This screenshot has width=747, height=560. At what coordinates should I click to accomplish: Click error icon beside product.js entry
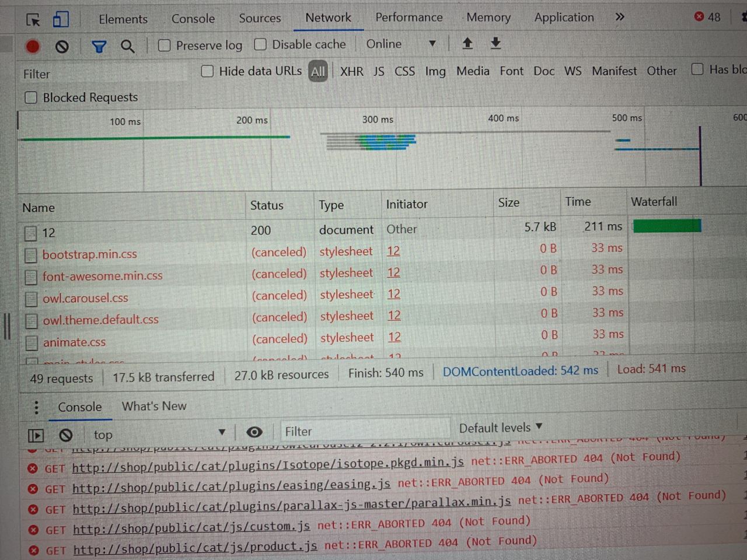[34, 551]
